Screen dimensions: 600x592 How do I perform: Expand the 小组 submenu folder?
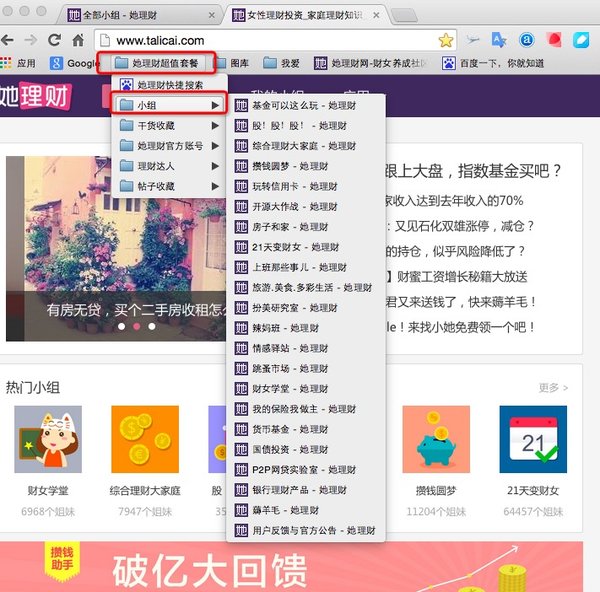pos(169,105)
